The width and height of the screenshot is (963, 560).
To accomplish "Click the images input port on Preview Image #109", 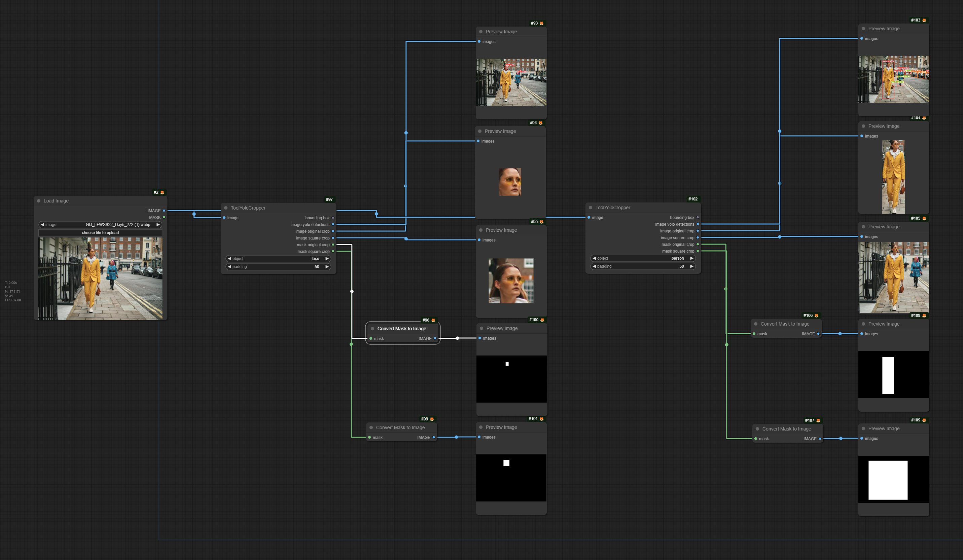I will coord(862,439).
